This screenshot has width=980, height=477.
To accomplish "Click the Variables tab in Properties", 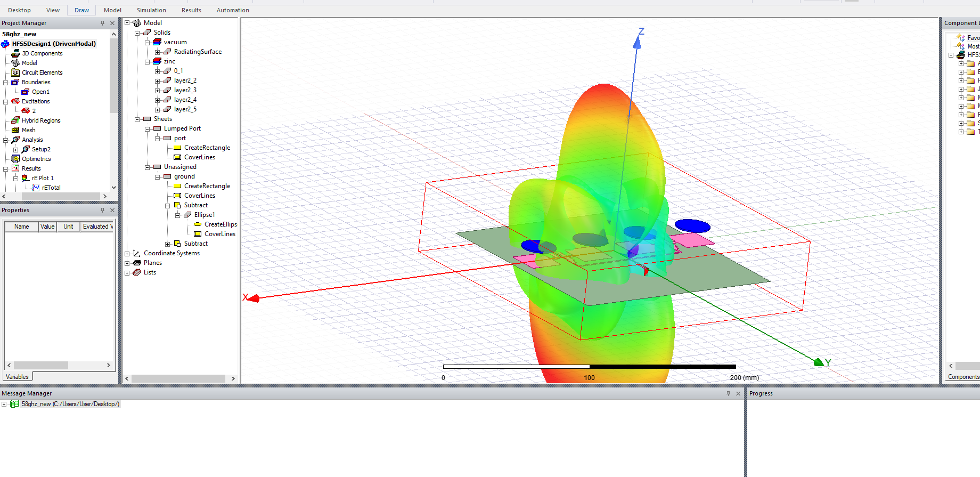I will coord(17,377).
